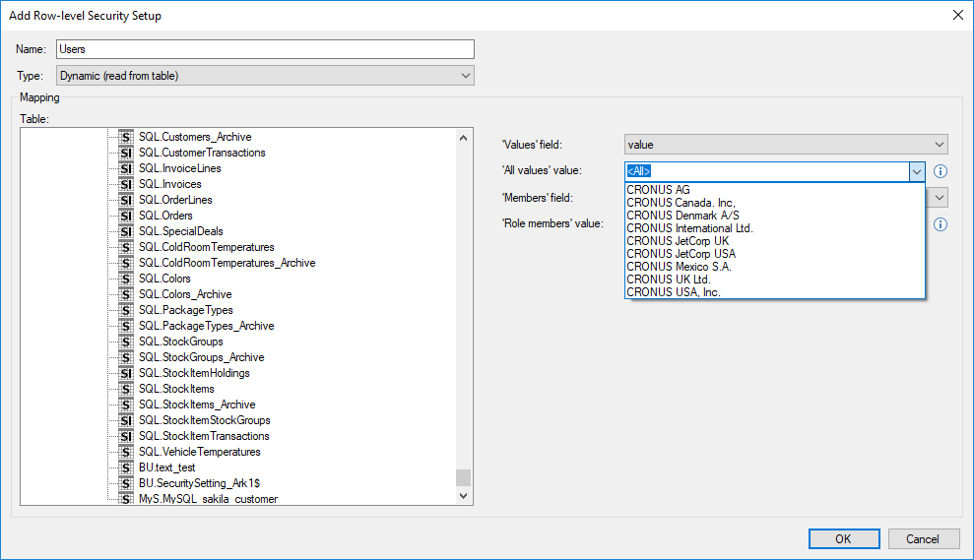Click the table icon beside SQL.StockItemTransactions
974x560 pixels.
[126, 436]
